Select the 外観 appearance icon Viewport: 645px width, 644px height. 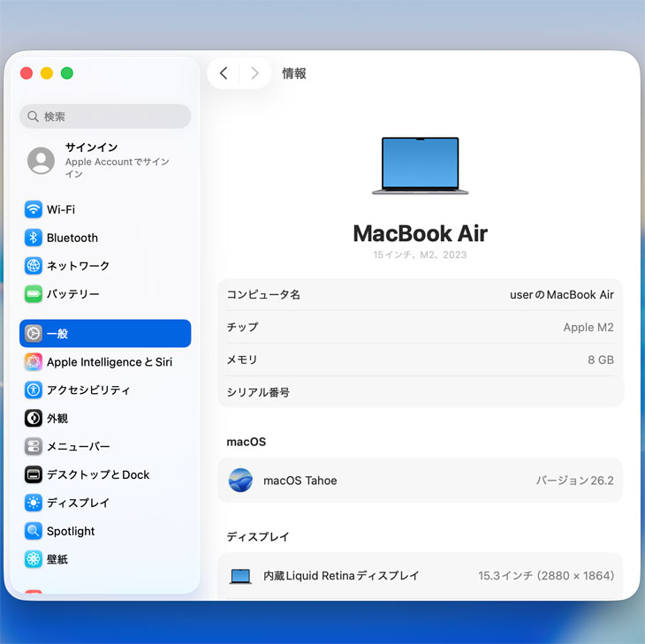34,418
